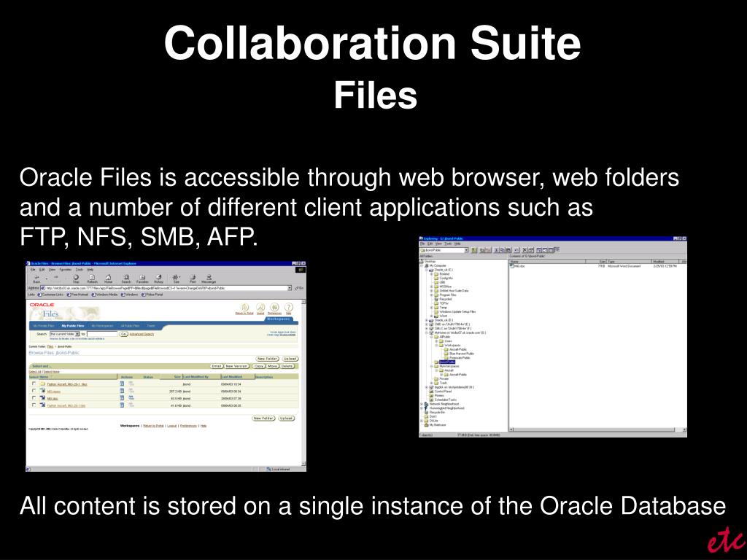This screenshot has width=747, height=560.
Task: Click the Delete button in the Select and bar
Action: click(287, 366)
